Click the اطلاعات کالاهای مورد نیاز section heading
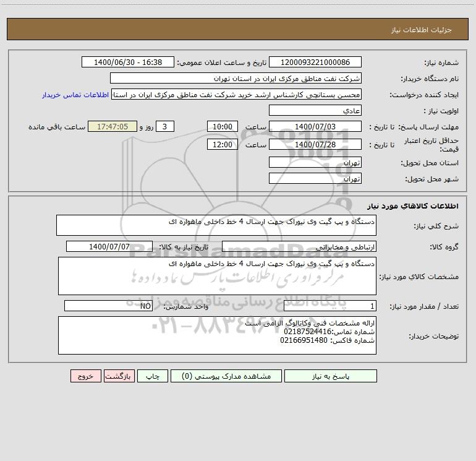The width and height of the screenshot is (476, 461). 413,206
